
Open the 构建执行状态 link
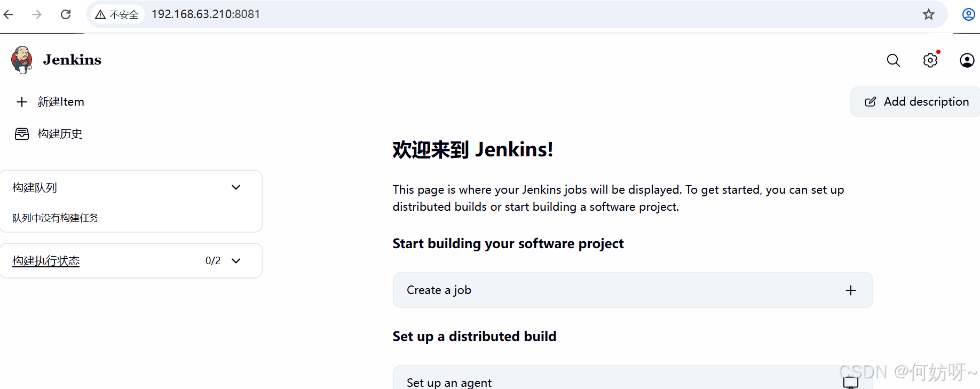click(x=46, y=261)
